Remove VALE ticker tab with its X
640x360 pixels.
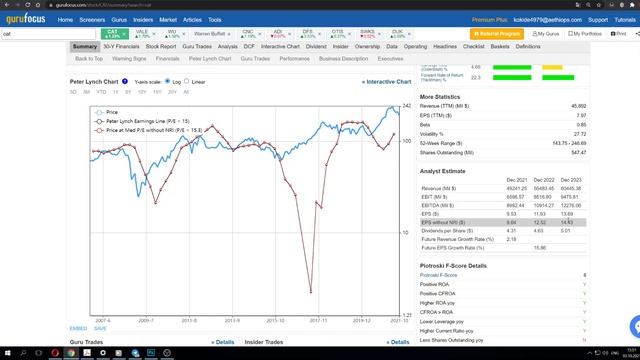pos(154,34)
